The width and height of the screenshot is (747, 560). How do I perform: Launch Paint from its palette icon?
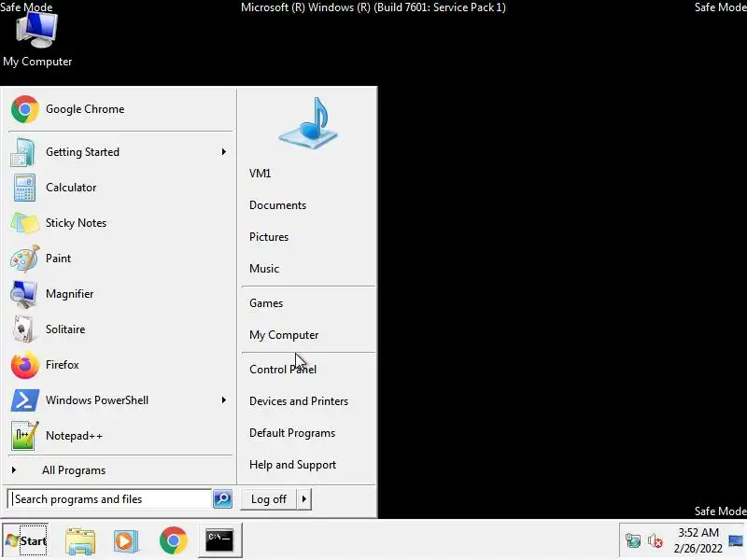(x=24, y=259)
